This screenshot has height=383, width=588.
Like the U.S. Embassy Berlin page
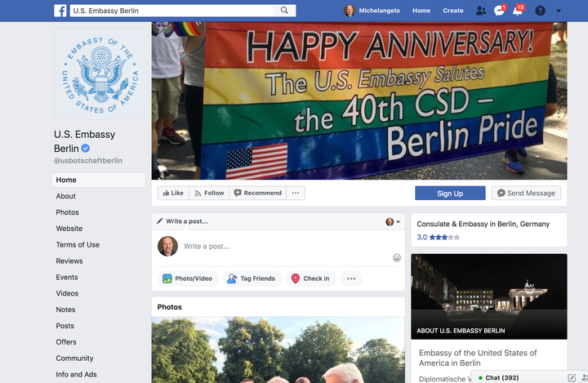[173, 193]
